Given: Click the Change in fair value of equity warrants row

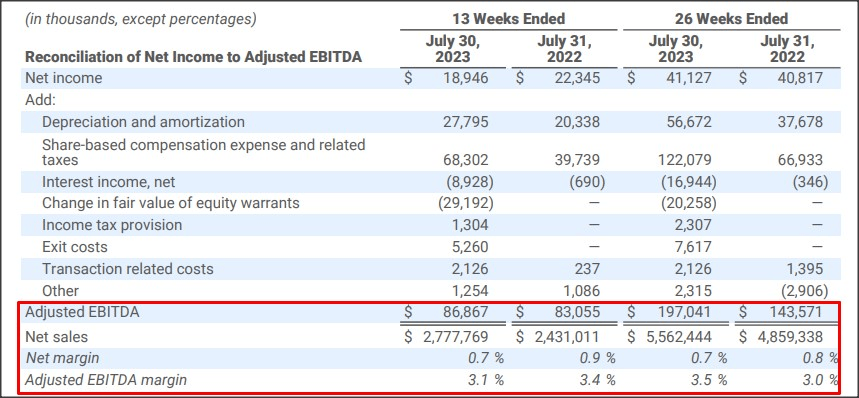Looking at the screenshot, I should tap(430, 203).
